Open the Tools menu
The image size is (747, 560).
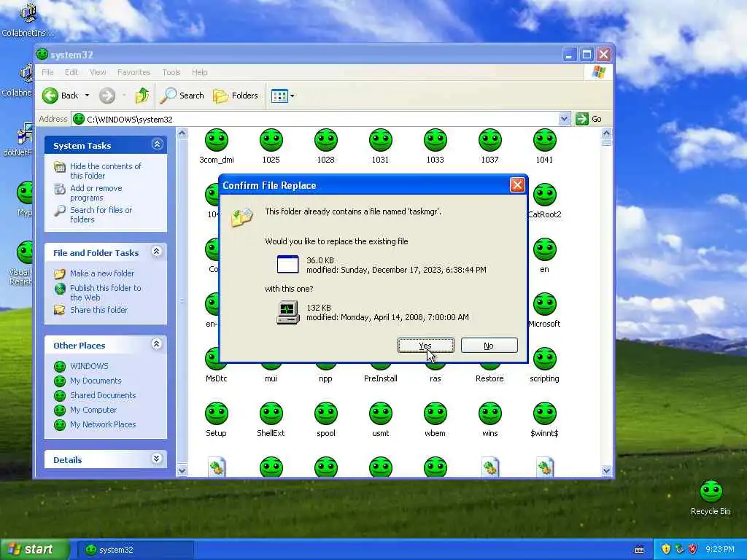(x=171, y=72)
